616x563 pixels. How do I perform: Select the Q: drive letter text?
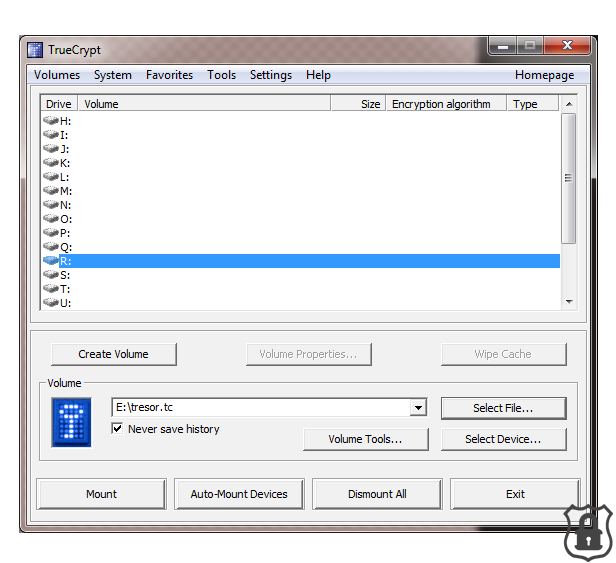[x=66, y=247]
